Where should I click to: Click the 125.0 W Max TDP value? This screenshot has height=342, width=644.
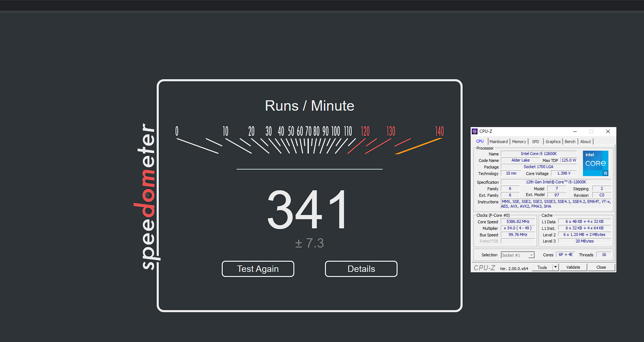(x=569, y=160)
